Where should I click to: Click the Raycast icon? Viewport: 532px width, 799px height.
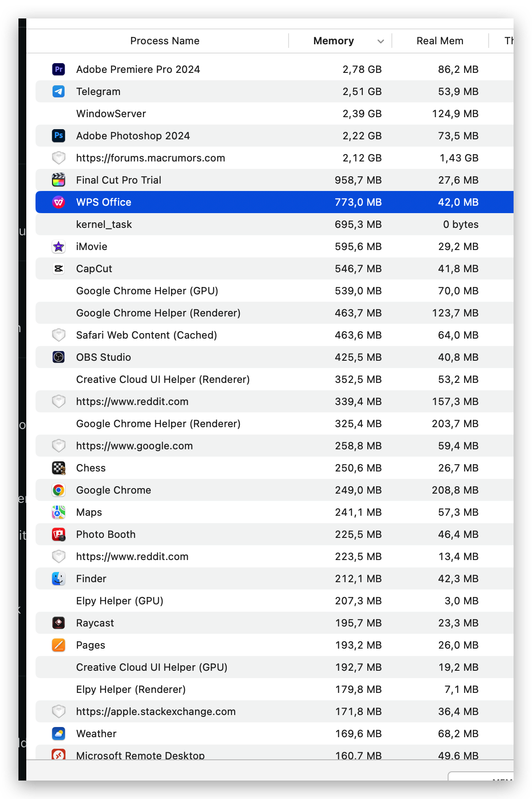(x=59, y=623)
